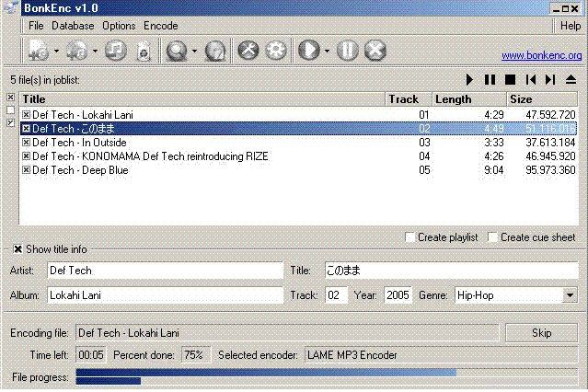Uncheck the KONOMAMA reintroducing RIZE job checkbox
The height and width of the screenshot is (392, 588).
(26, 156)
